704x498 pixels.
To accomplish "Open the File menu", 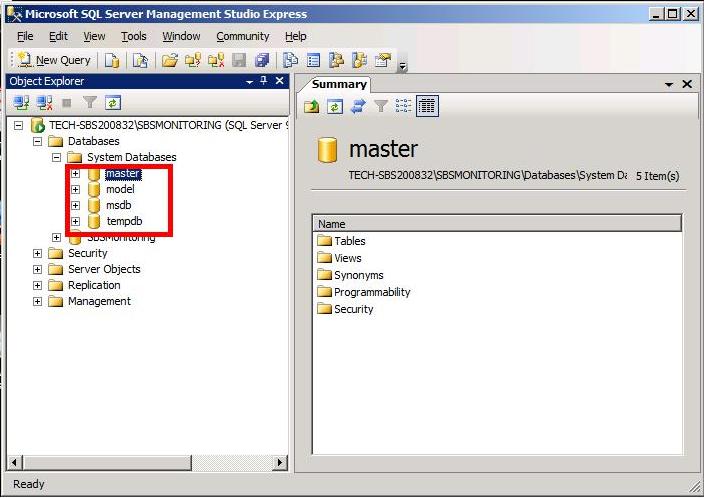I will pos(25,36).
